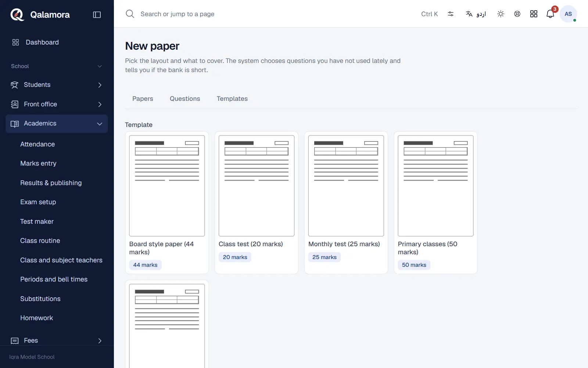Viewport: 588px width, 368px height.
Task: Open the apps grid icon
Action: pyautogui.click(x=534, y=14)
